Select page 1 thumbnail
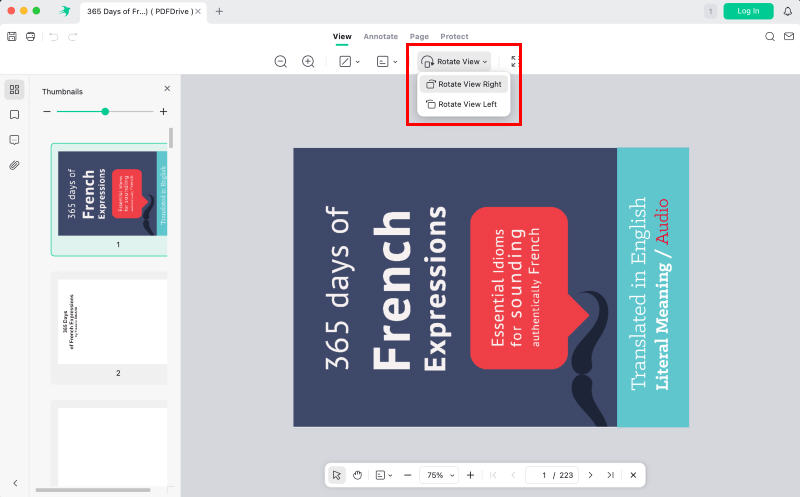The height and width of the screenshot is (497, 800). pos(109,200)
